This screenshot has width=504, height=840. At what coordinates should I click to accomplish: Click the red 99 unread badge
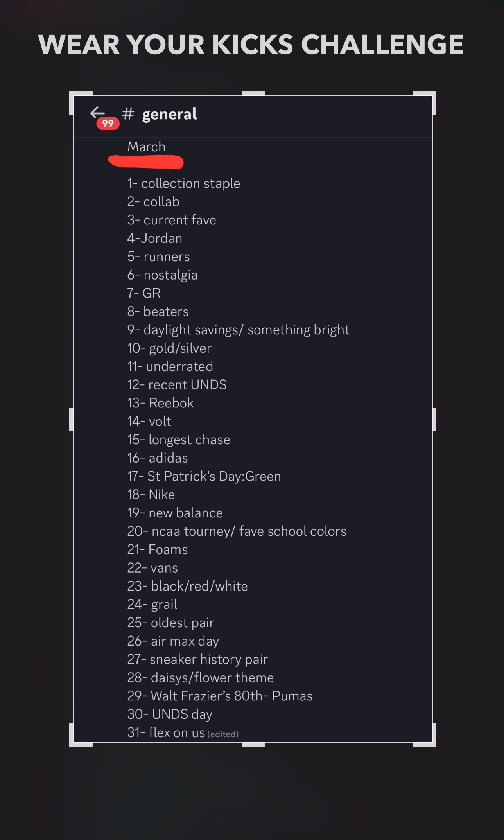pyautogui.click(x=108, y=124)
